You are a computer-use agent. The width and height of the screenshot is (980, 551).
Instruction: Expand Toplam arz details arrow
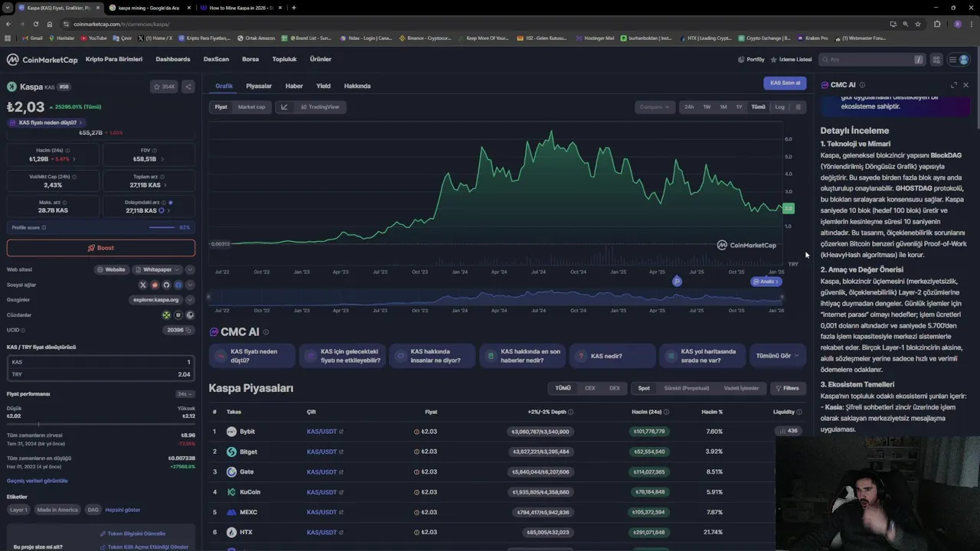coord(165,185)
